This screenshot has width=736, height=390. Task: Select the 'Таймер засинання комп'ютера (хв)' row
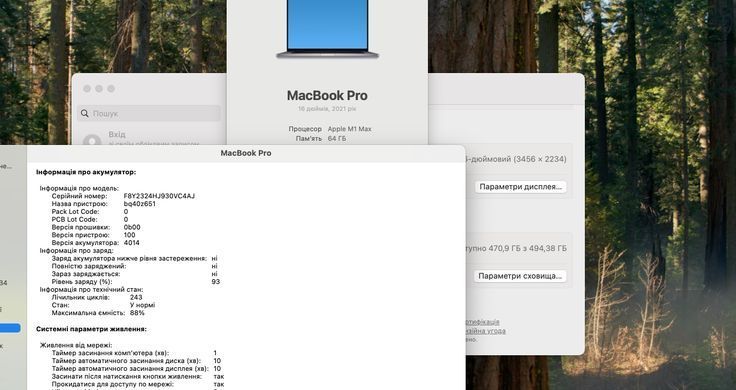tap(134, 353)
